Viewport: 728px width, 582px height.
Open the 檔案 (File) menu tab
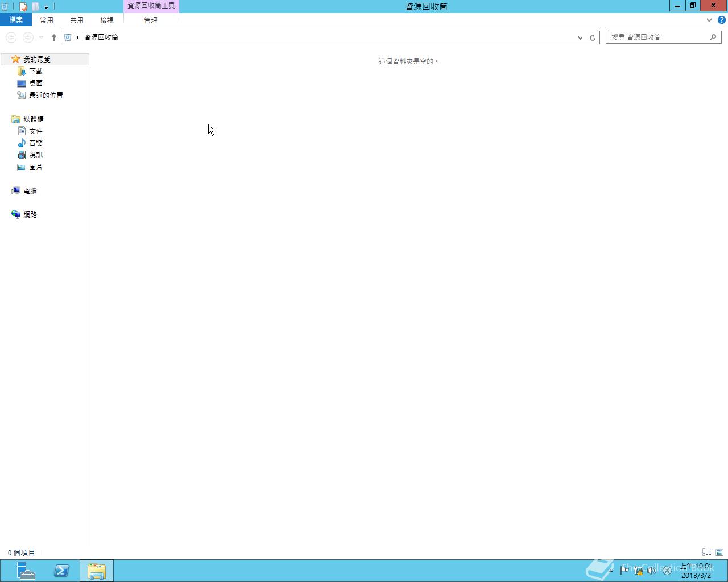click(16, 20)
